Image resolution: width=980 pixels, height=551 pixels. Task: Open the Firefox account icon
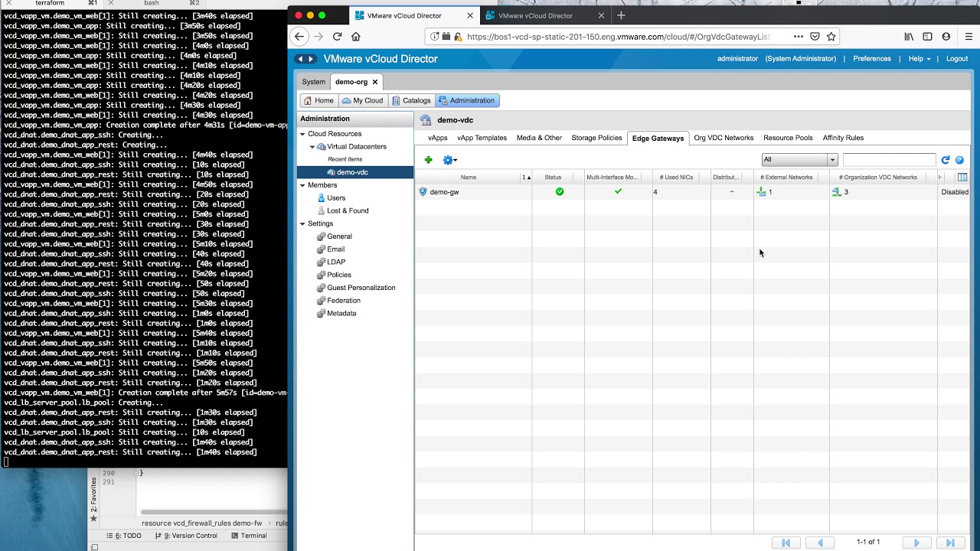946,36
